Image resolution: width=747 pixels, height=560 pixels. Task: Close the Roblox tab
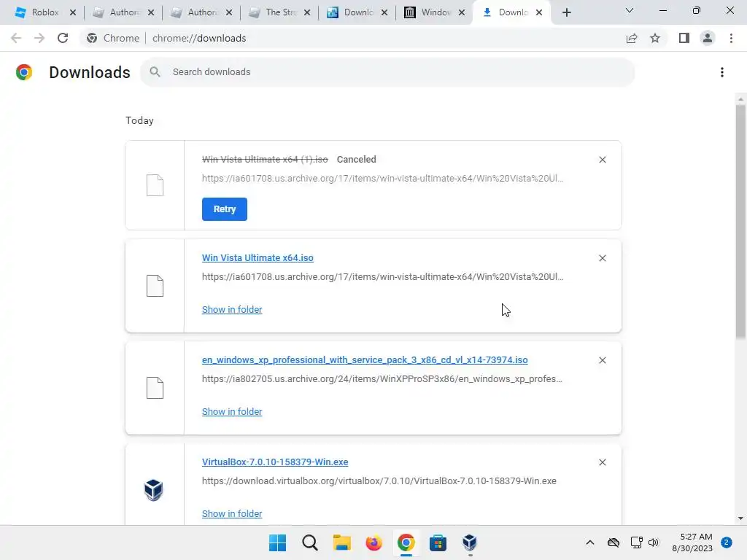pos(73,12)
